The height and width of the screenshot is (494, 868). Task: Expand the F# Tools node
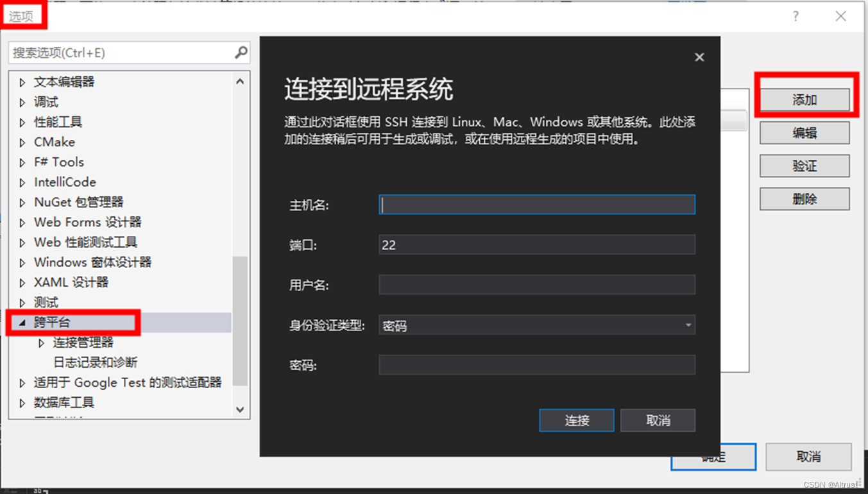coord(22,162)
